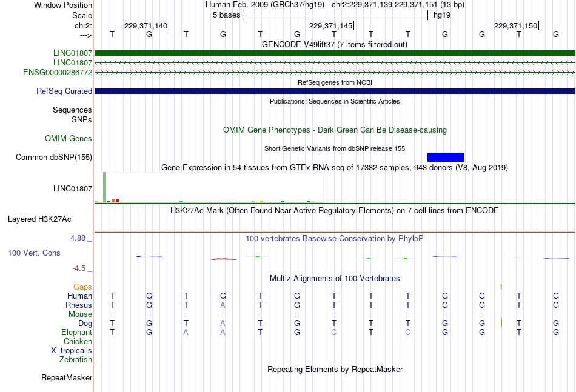Open the GTEx Gene Expression track title

click(x=335, y=168)
